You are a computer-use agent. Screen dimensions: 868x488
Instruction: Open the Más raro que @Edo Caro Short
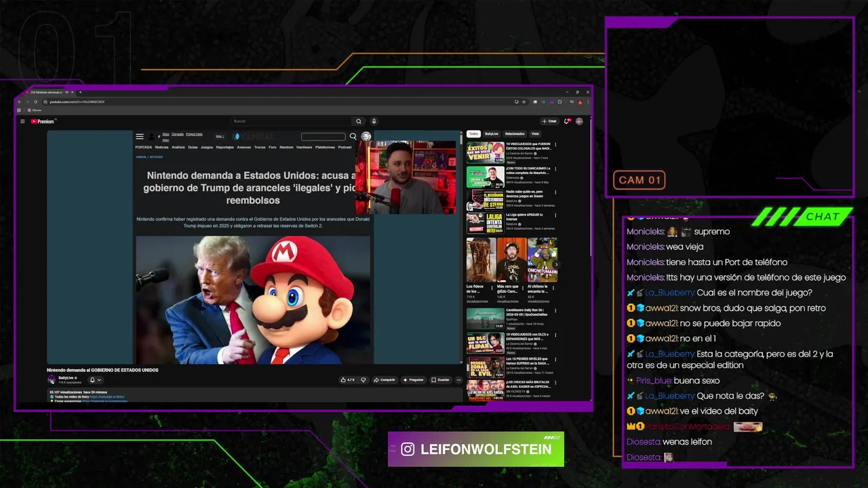(511, 260)
